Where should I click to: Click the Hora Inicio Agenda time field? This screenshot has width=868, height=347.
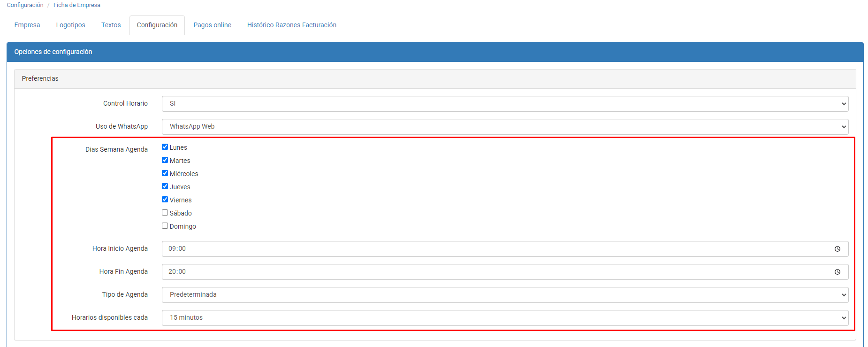(x=469, y=249)
